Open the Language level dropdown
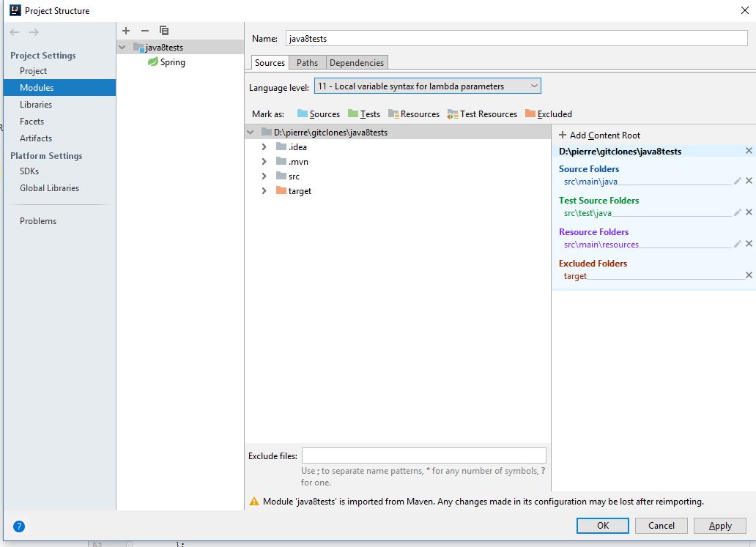756x547 pixels. [534, 86]
